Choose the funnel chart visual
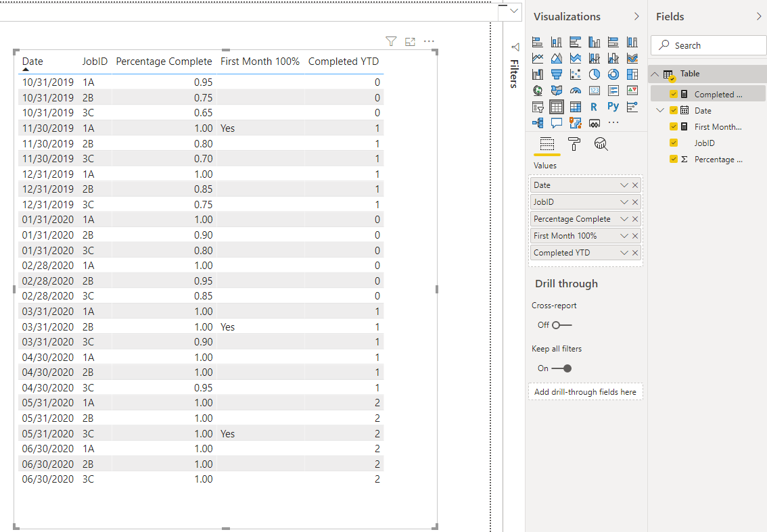 tap(556, 74)
